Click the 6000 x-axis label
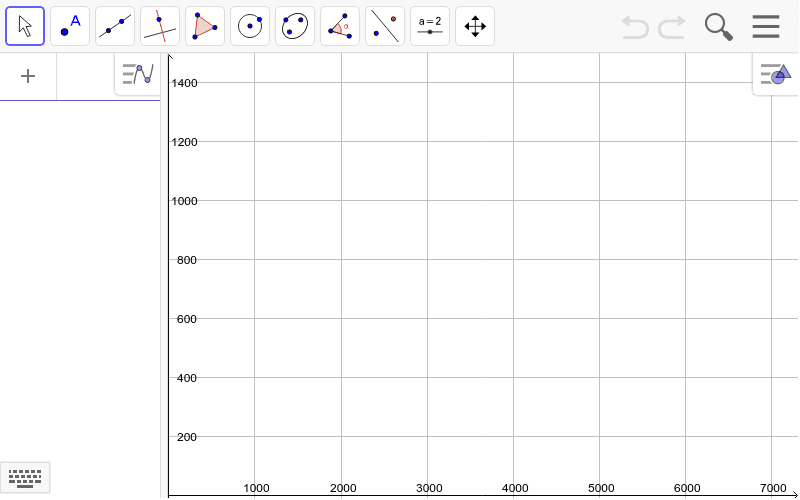 point(687,489)
